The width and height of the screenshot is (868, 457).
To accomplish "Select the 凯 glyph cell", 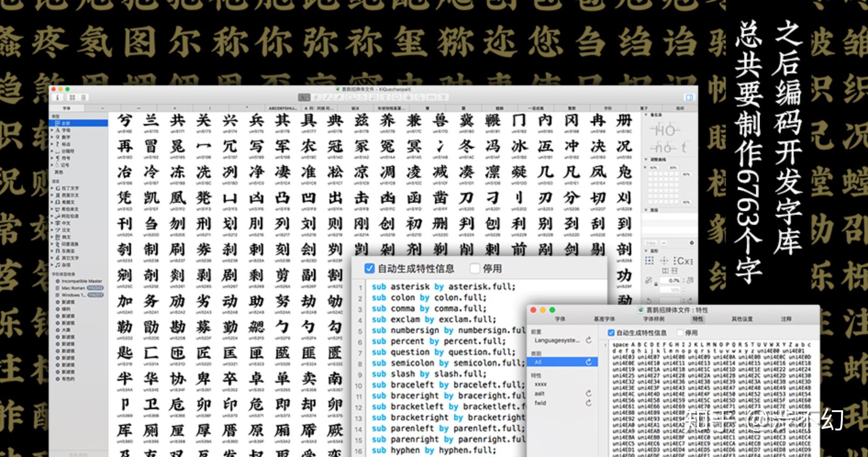I will click(x=151, y=200).
